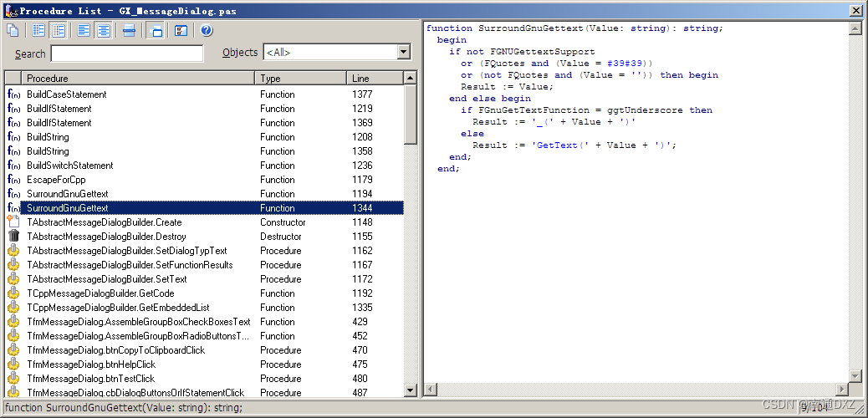868x418 pixels.
Task: Sort list by Type column header
Action: (300, 78)
